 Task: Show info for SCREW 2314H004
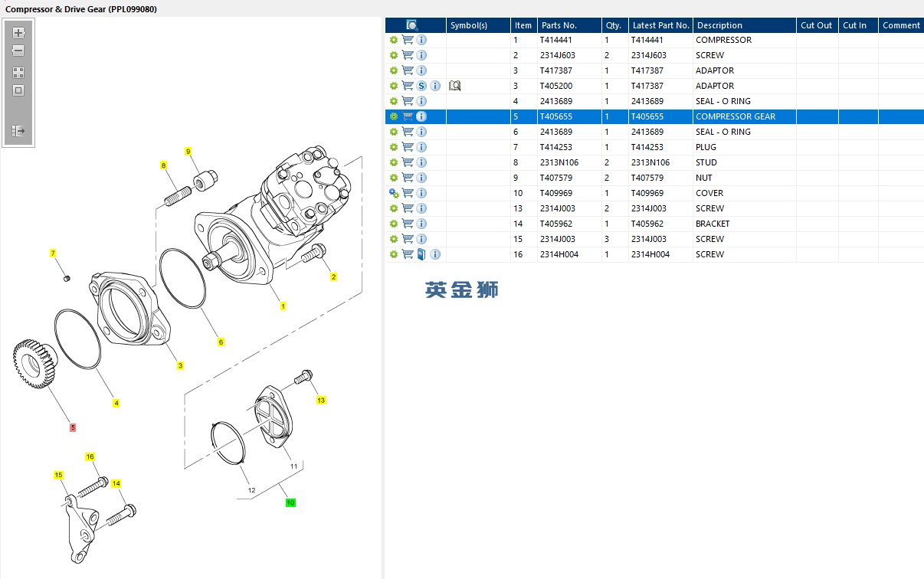(435, 254)
